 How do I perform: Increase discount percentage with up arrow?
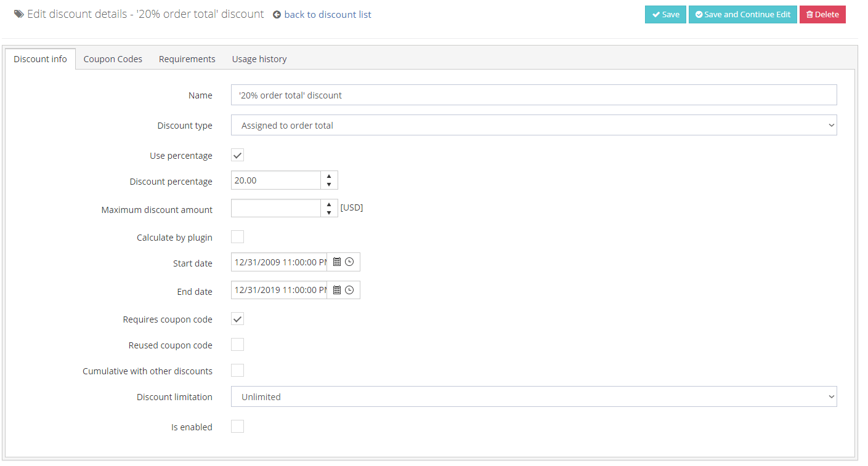[x=329, y=176]
